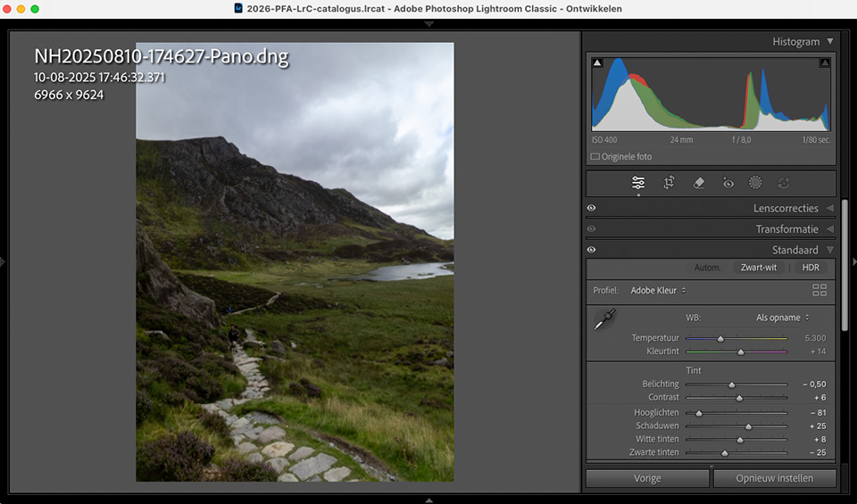Click the Kleurtint value +14
Screen dimensions: 857x504
coord(819,351)
